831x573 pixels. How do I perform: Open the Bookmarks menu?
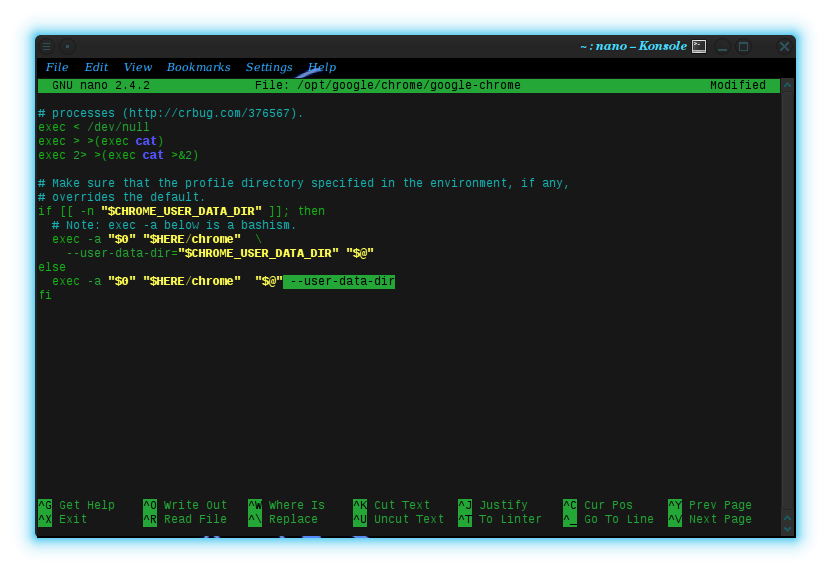tap(198, 67)
